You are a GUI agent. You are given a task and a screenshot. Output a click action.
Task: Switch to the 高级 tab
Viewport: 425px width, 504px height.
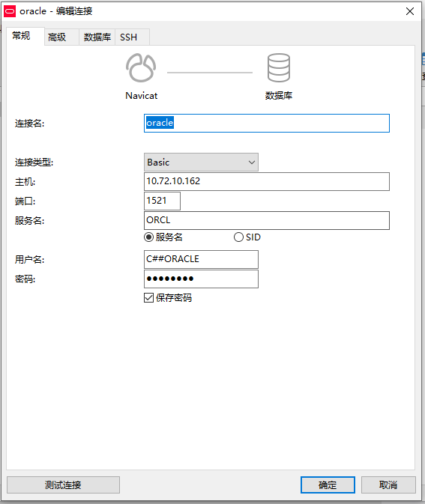tap(57, 37)
